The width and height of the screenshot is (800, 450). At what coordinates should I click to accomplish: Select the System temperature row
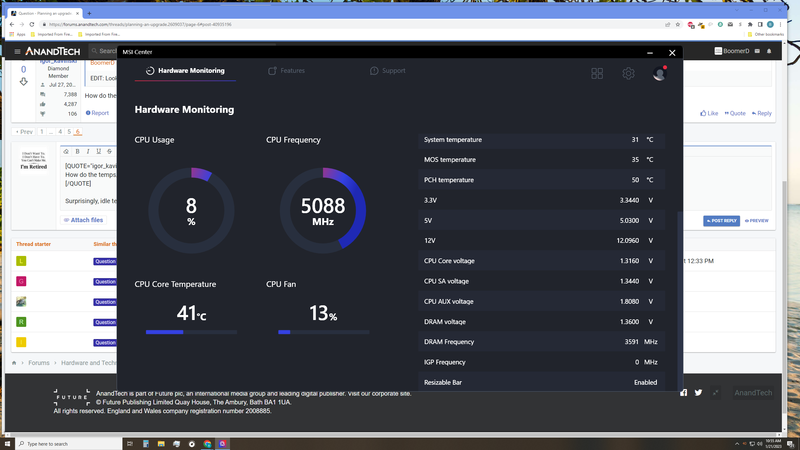pos(541,139)
